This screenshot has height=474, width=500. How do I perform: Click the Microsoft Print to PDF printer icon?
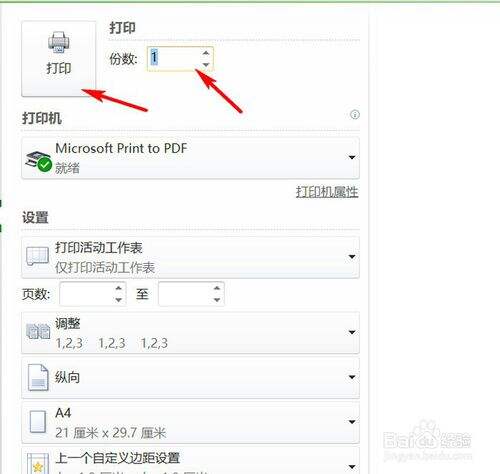click(39, 161)
